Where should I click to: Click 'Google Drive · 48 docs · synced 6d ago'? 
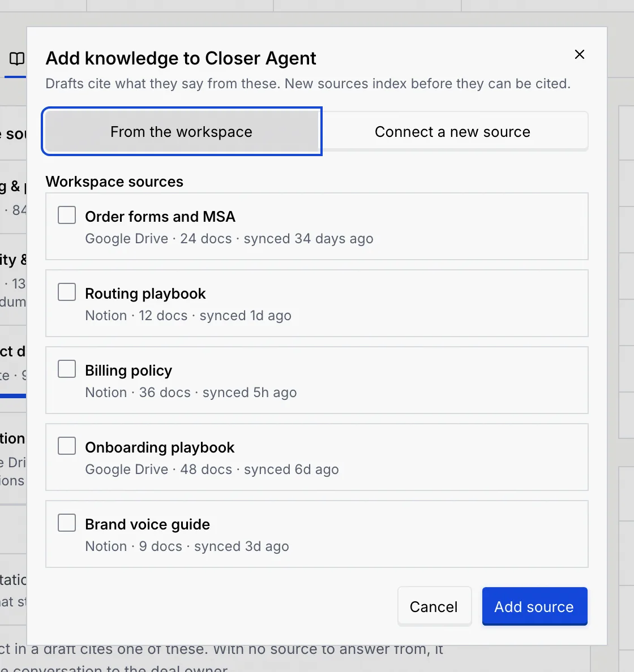[212, 469]
